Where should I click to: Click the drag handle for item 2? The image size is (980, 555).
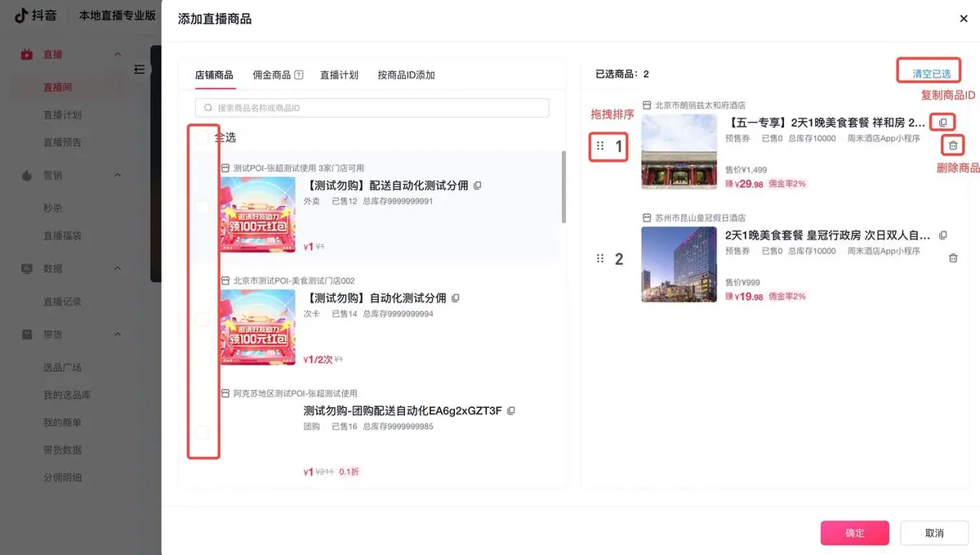600,258
